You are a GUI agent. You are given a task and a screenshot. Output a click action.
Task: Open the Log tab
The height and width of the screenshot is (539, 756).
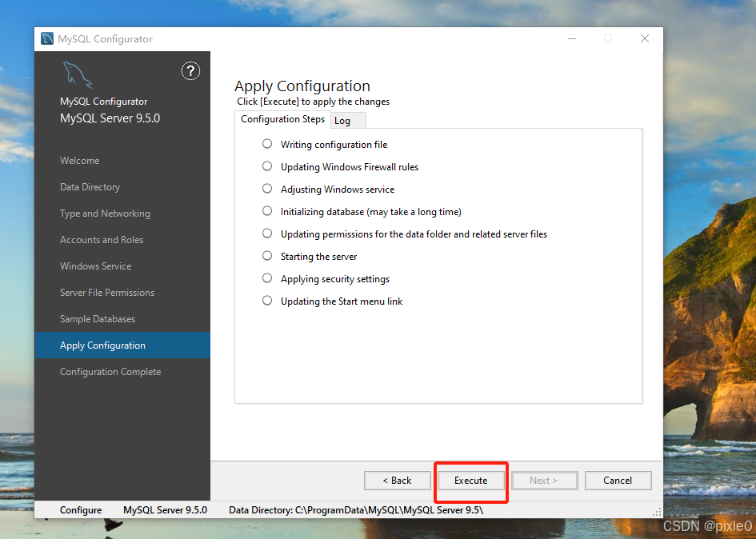pyautogui.click(x=348, y=121)
